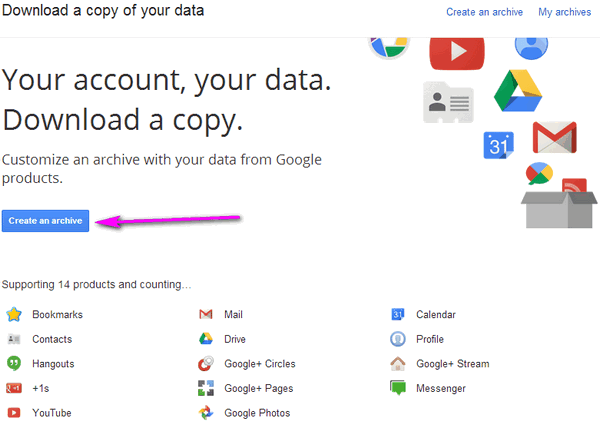Click the Supporting 14 products and counting text
This screenshot has width=600, height=435.
coord(96,284)
